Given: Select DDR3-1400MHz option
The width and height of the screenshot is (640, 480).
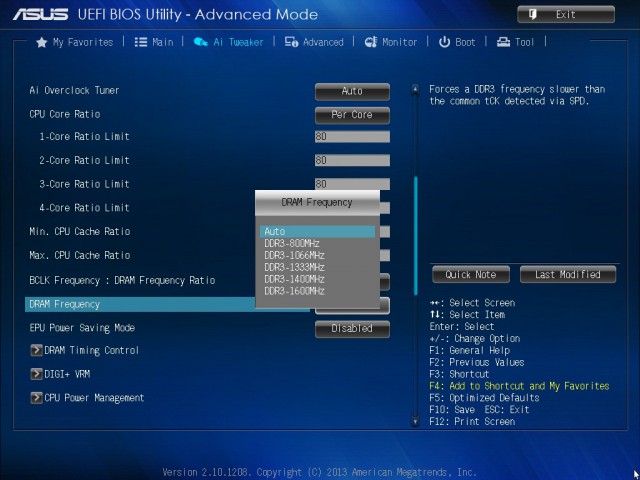Looking at the screenshot, I should coord(294,279).
